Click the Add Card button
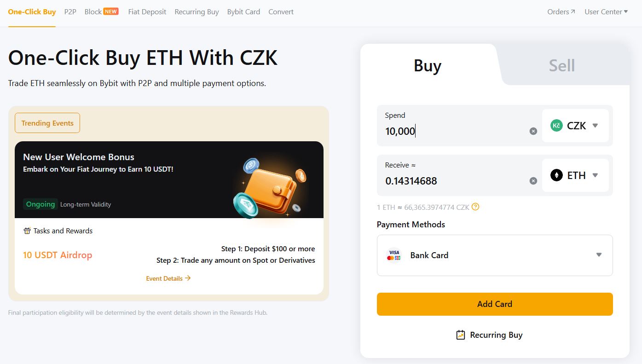The image size is (642, 364). [x=494, y=304]
